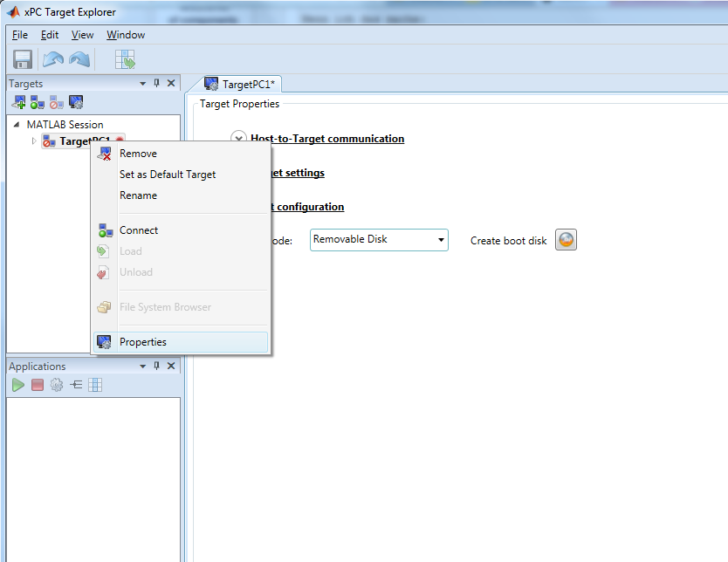728x562 pixels.
Task: Choose Properties from context menu
Action: [x=181, y=342]
